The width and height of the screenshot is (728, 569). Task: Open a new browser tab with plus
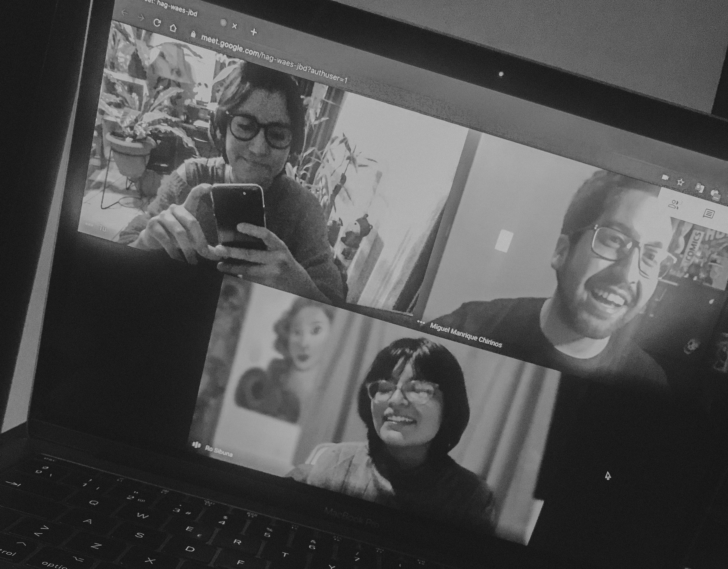(x=254, y=32)
